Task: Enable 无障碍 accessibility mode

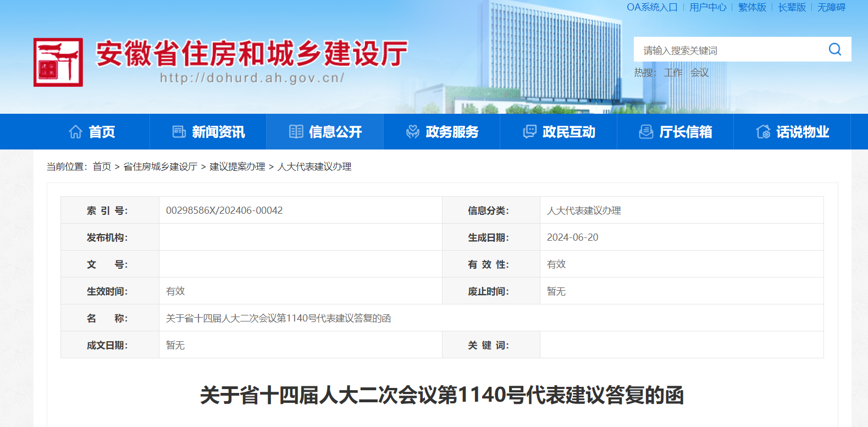Action: point(831,7)
